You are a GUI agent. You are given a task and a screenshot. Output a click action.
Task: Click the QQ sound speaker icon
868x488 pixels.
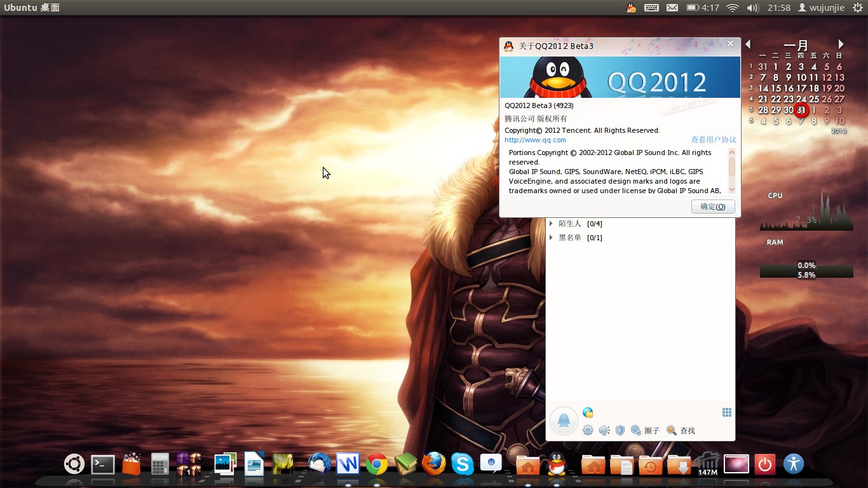pos(604,430)
